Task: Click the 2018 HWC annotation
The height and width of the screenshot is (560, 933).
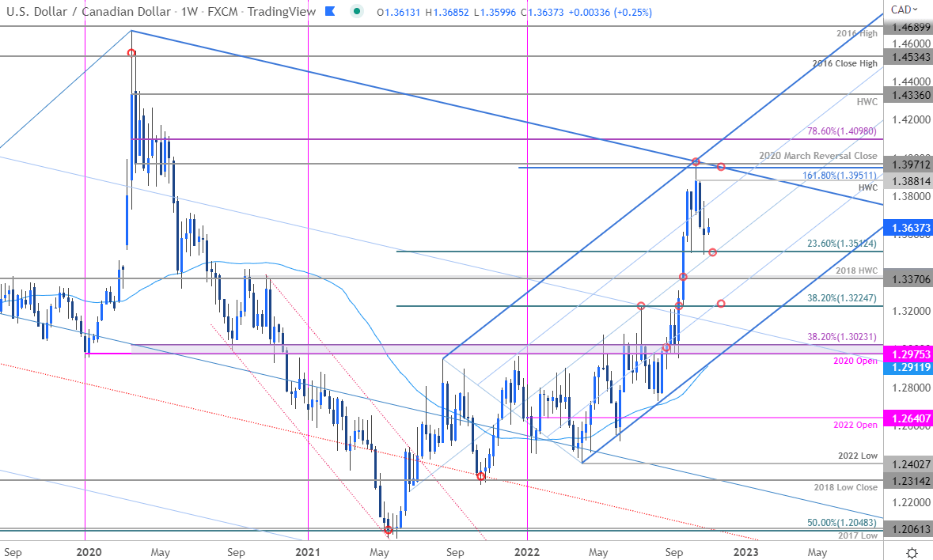Action: [856, 271]
